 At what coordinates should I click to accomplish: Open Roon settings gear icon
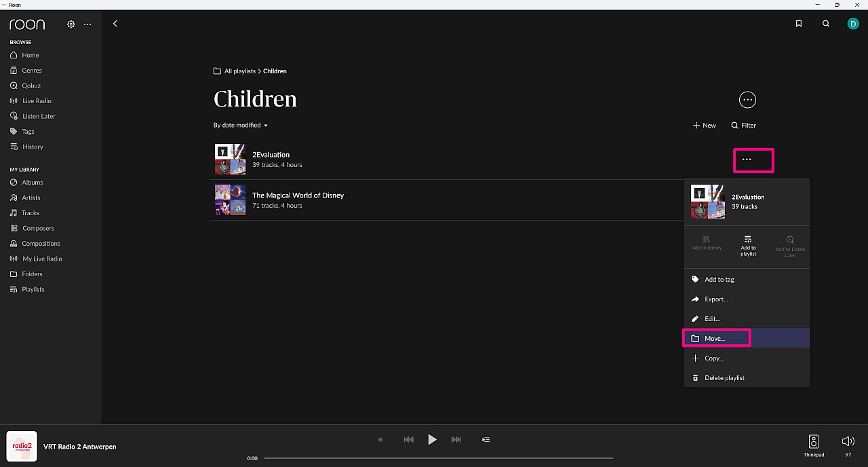[x=71, y=24]
